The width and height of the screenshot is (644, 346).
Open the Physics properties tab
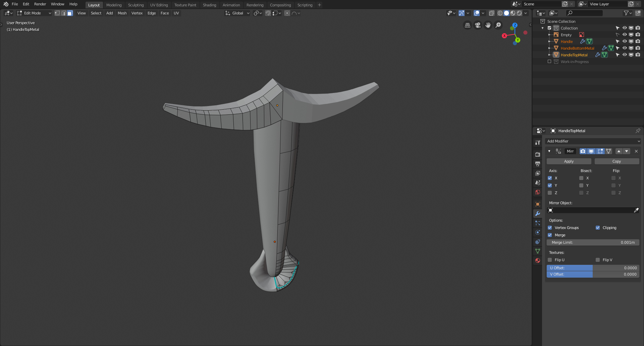(538, 232)
